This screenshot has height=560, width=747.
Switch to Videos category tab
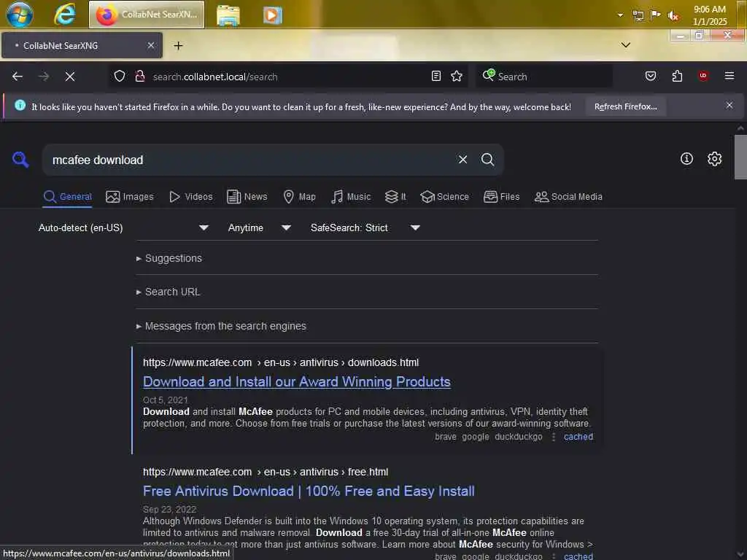click(190, 197)
